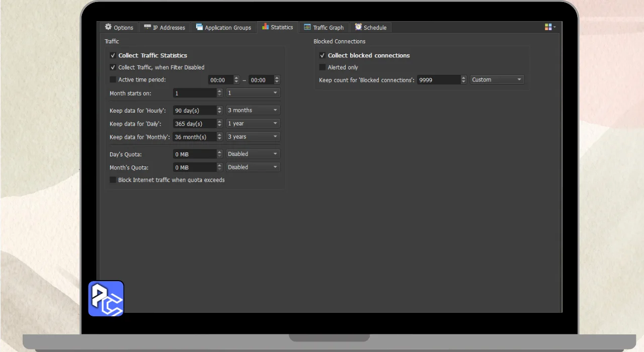Click the IP Addresses tab icon
Viewport: 644px width, 352px height.
coord(147,27)
